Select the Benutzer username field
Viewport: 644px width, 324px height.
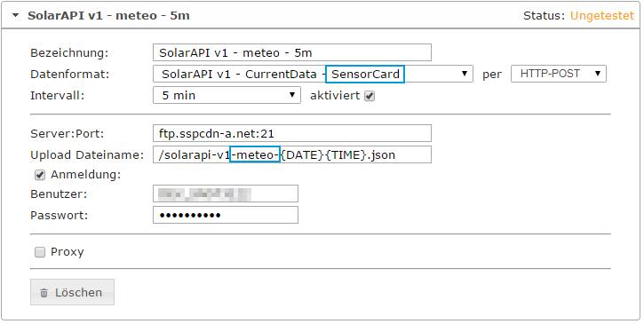coord(226,194)
